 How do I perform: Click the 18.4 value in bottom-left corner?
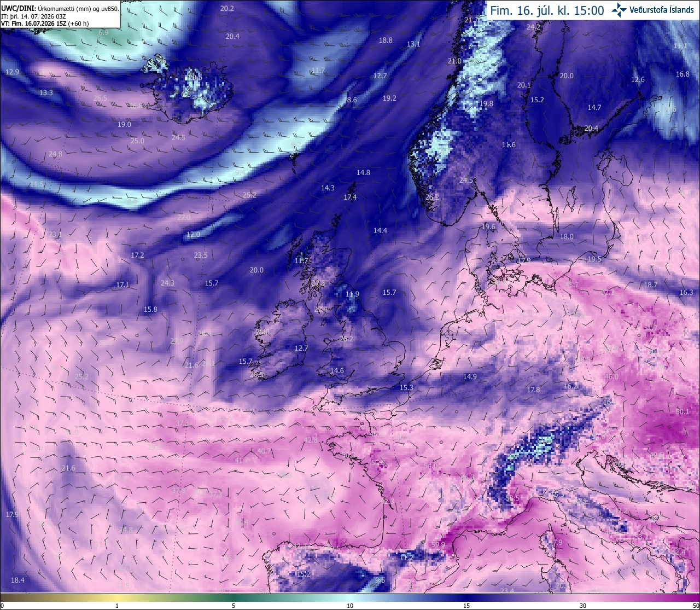[18, 580]
